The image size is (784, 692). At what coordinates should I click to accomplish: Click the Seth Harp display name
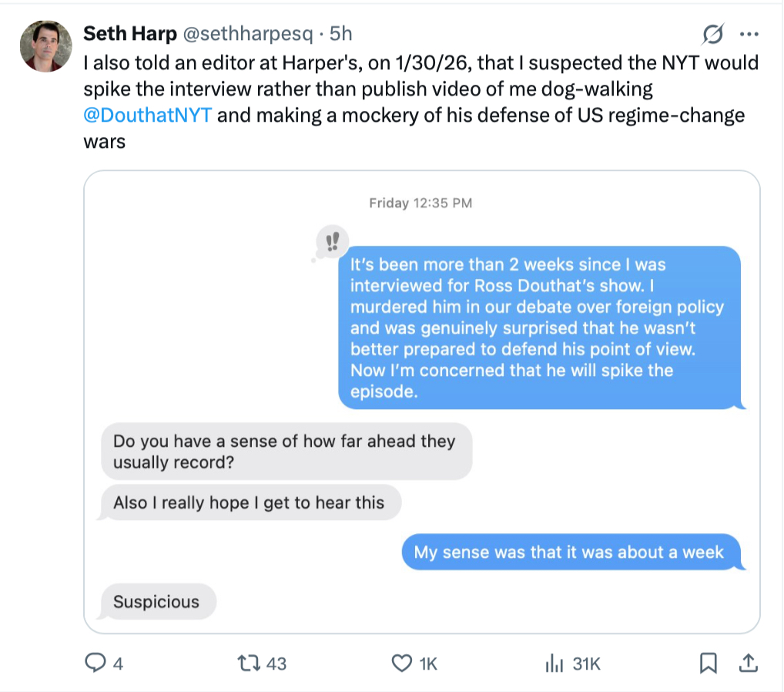[130, 34]
